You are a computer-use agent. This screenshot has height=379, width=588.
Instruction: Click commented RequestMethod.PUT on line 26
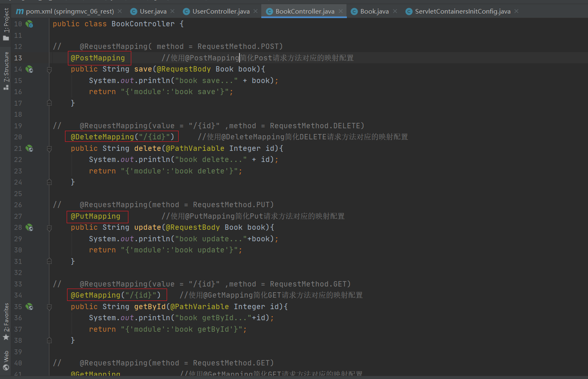(231, 205)
